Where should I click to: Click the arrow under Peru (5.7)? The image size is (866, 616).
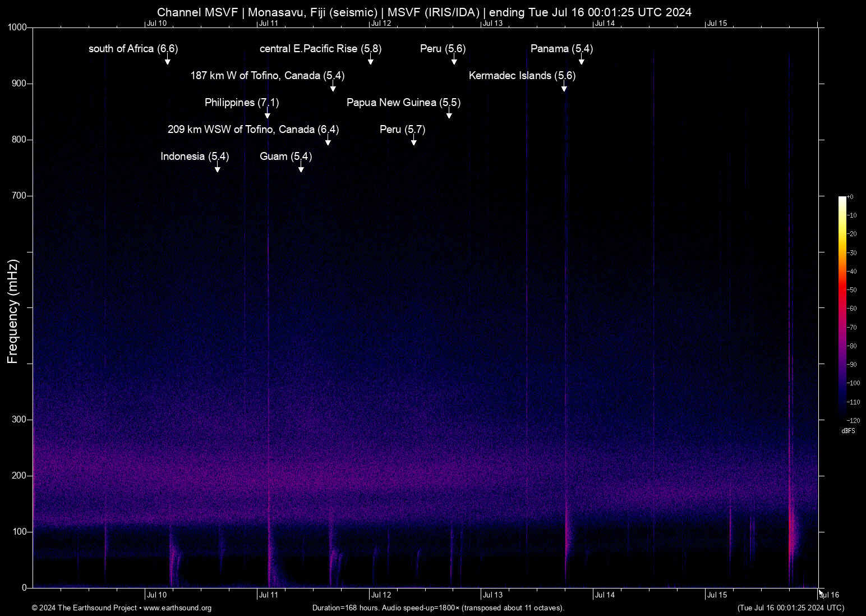coord(414,142)
